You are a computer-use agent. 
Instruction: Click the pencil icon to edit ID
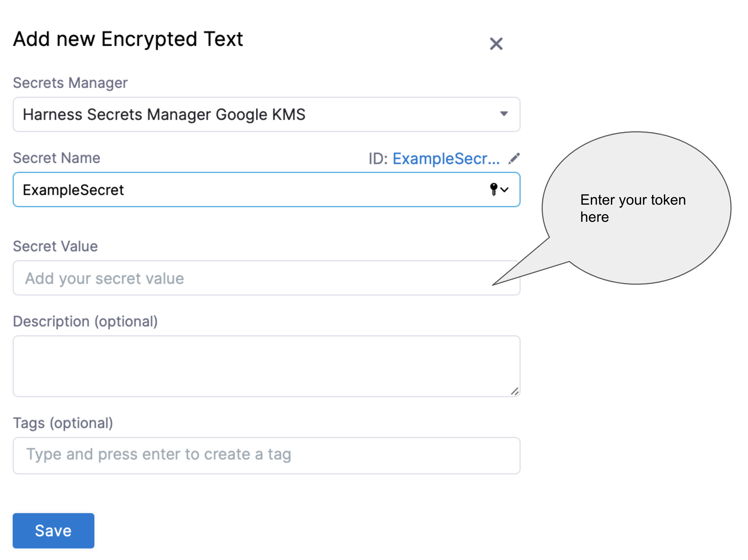point(514,158)
